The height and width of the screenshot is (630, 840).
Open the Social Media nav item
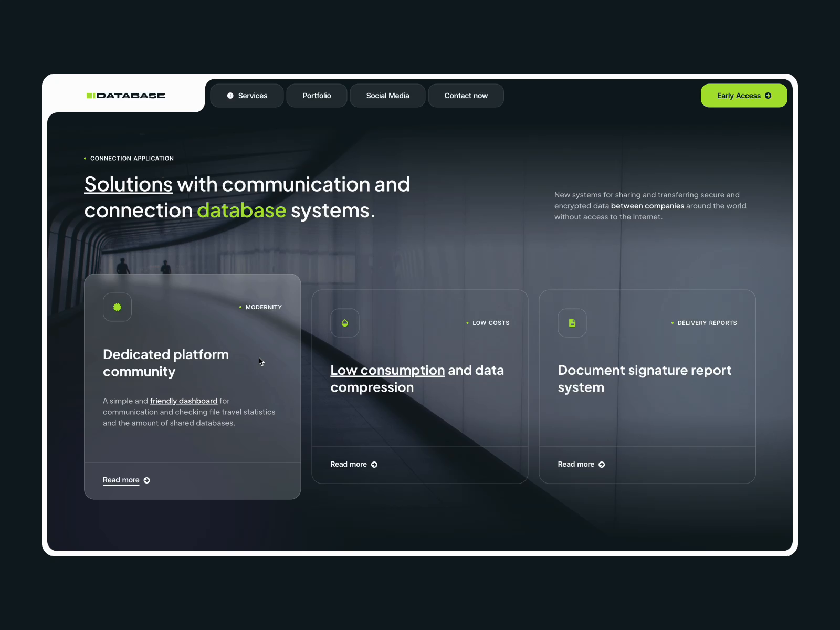click(x=387, y=96)
